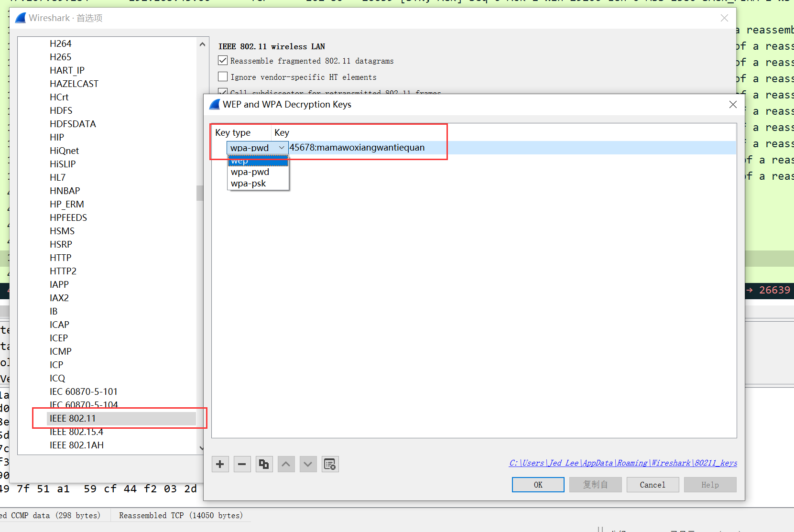Select IEC 60870-5-101 in the protocol list
Screen dimensions: 794x532
(84, 391)
